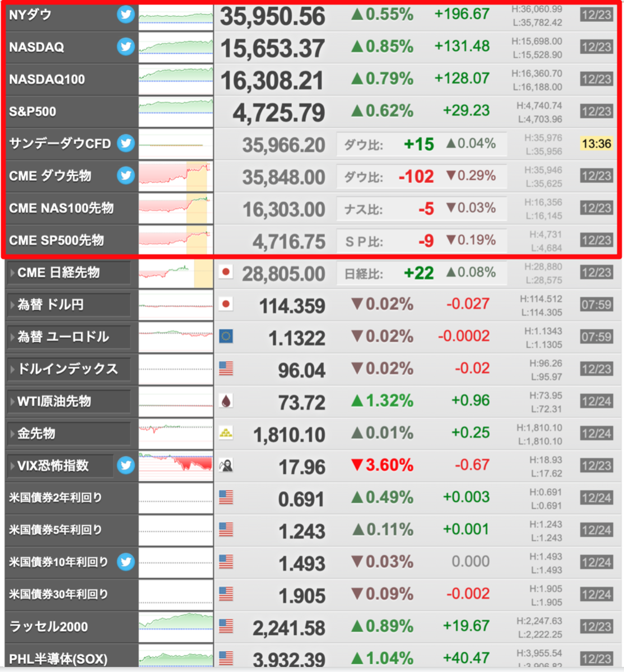Screen dimensions: 624x672
Task: Click the サンデーダウCFD price 35,966.20
Action: tap(283, 146)
